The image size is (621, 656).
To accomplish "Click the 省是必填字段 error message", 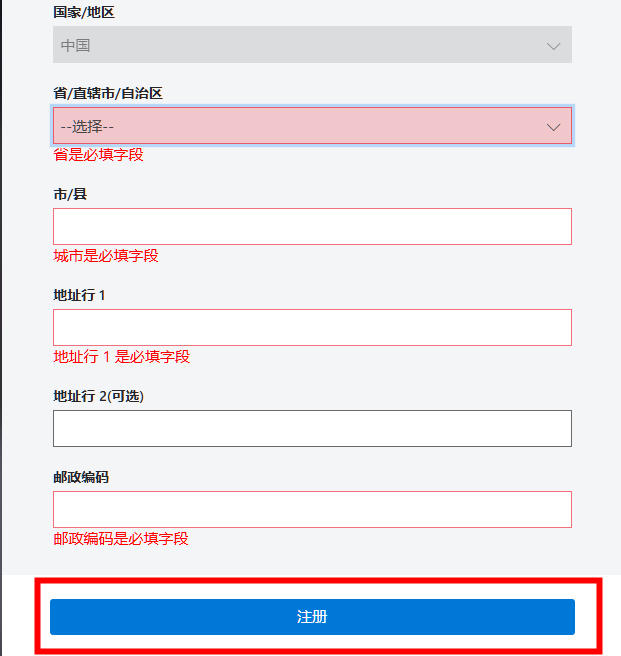I will pos(98,155).
